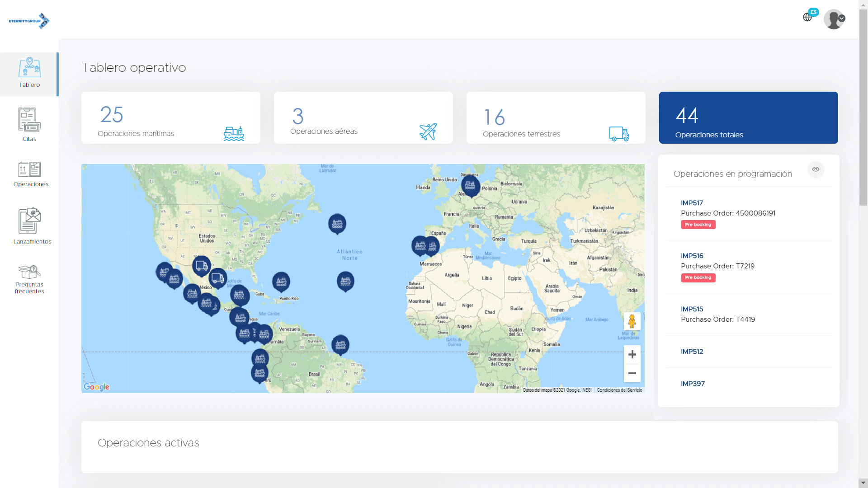Select the Operaciones aéreas card
Screen dimensions: 868x488
click(363, 117)
